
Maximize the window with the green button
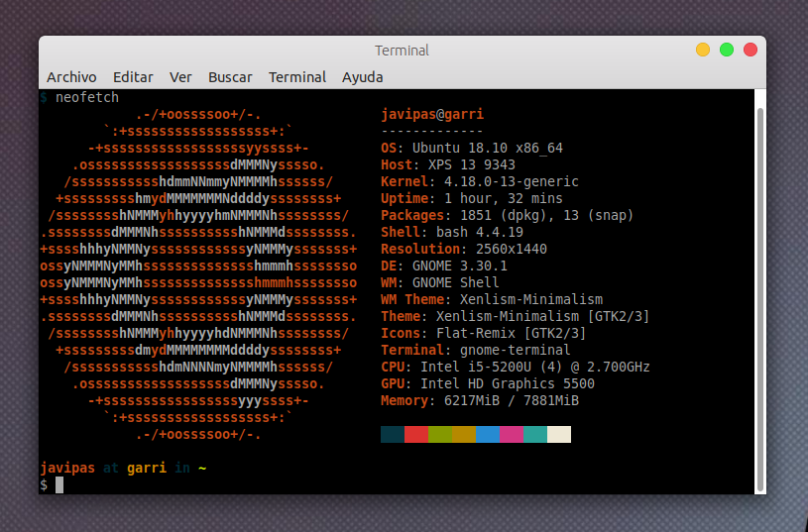727,50
